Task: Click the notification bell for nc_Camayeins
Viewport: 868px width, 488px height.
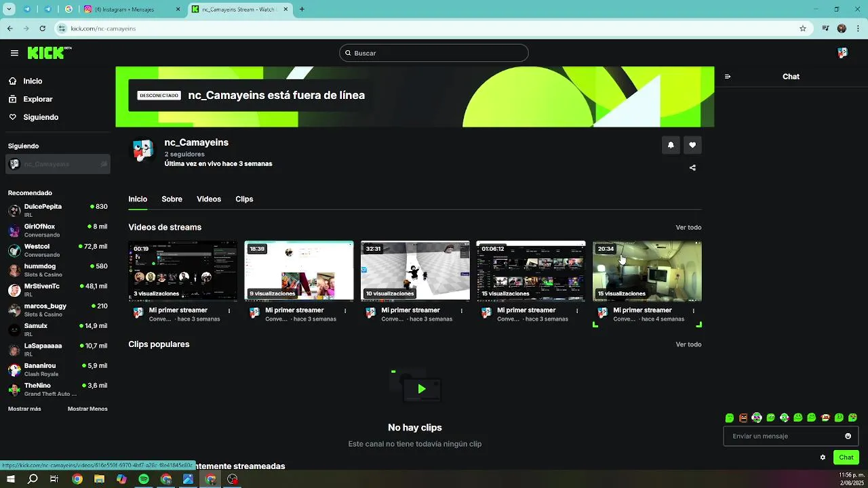Action: (x=671, y=145)
